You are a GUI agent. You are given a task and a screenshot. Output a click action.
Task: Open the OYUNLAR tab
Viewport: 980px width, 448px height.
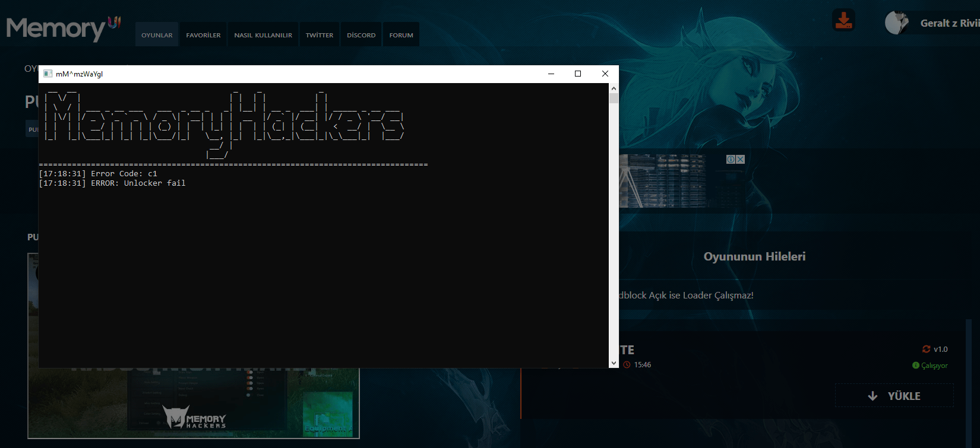coord(157,35)
